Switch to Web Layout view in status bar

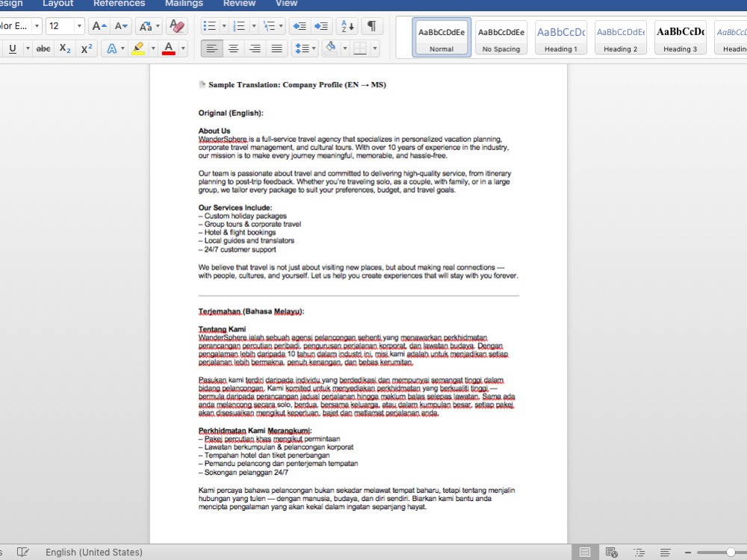[x=612, y=553]
